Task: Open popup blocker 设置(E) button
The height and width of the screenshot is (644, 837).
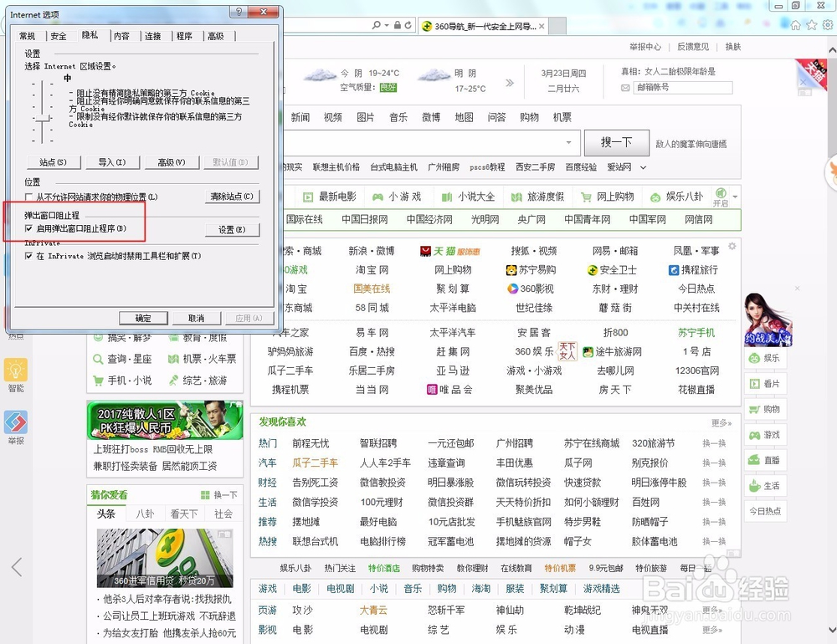Action: point(232,229)
